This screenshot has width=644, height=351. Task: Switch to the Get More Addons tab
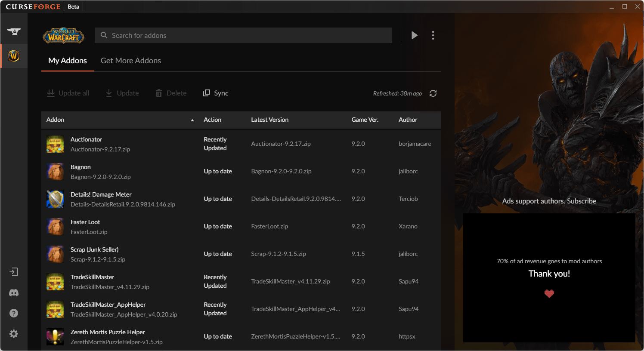tap(131, 61)
